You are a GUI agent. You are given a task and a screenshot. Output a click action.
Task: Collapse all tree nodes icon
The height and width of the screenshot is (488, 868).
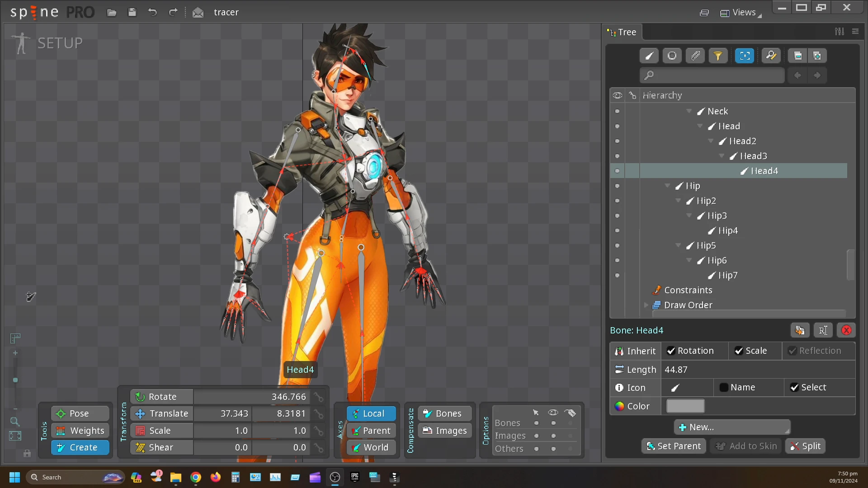click(798, 56)
